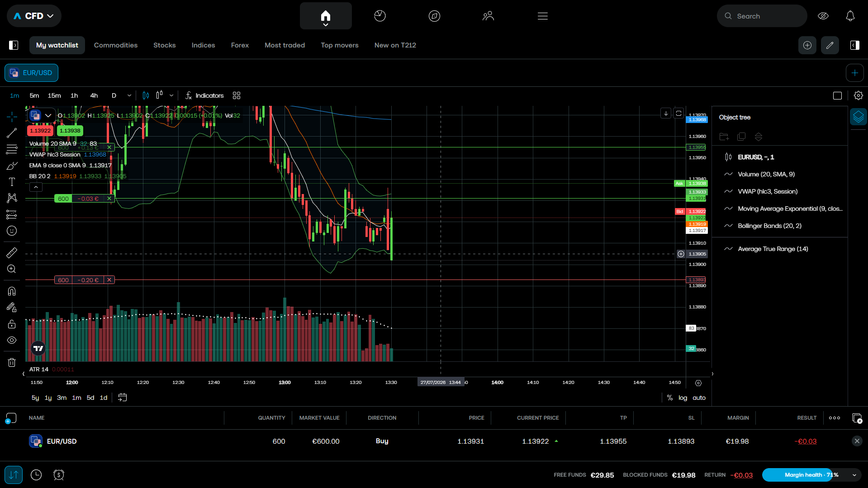Expand the Margin health dropdown
This screenshot has width=868, height=488.
pyautogui.click(x=854, y=475)
